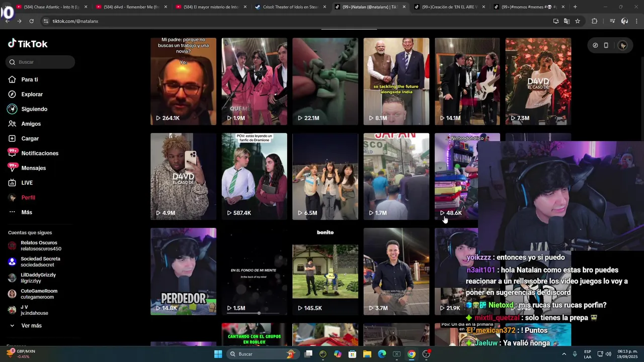644x362 pixels.
Task: Open Notificaciones panel
Action: [33, 153]
